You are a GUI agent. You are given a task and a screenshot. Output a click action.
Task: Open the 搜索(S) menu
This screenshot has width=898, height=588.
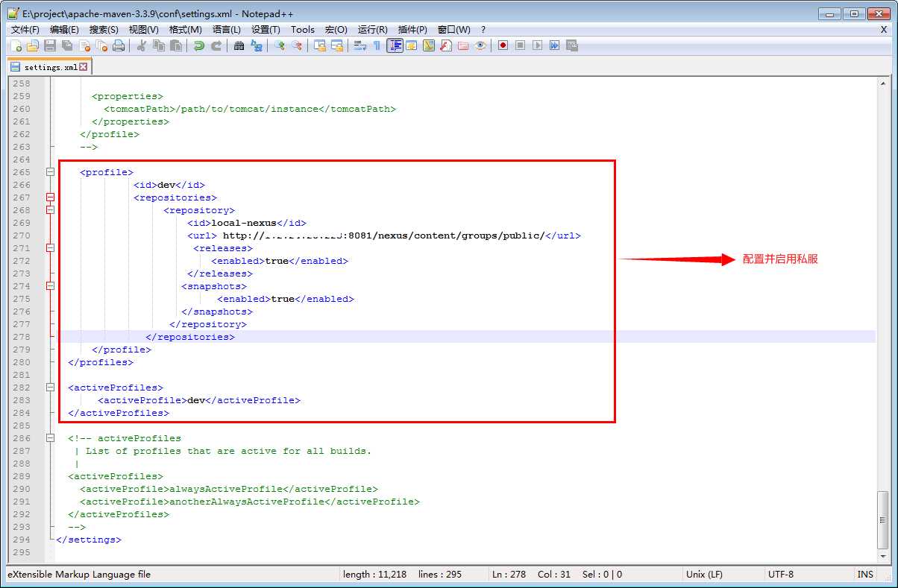pos(104,29)
